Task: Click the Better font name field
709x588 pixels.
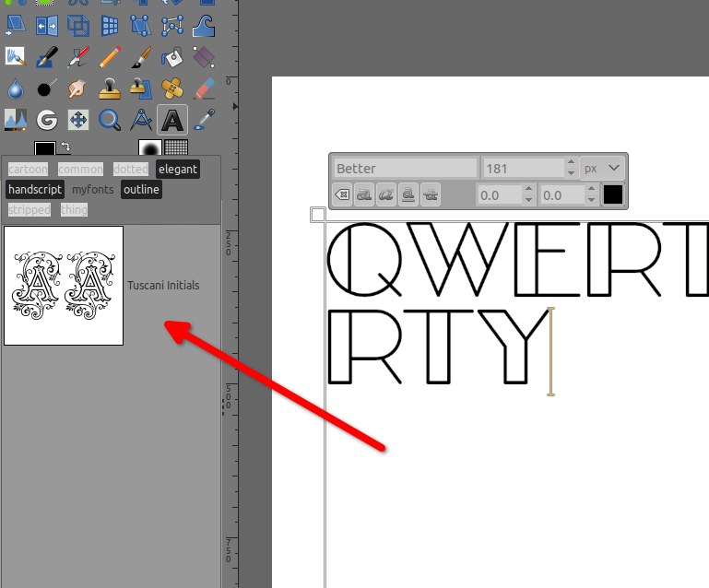Action: tap(406, 169)
